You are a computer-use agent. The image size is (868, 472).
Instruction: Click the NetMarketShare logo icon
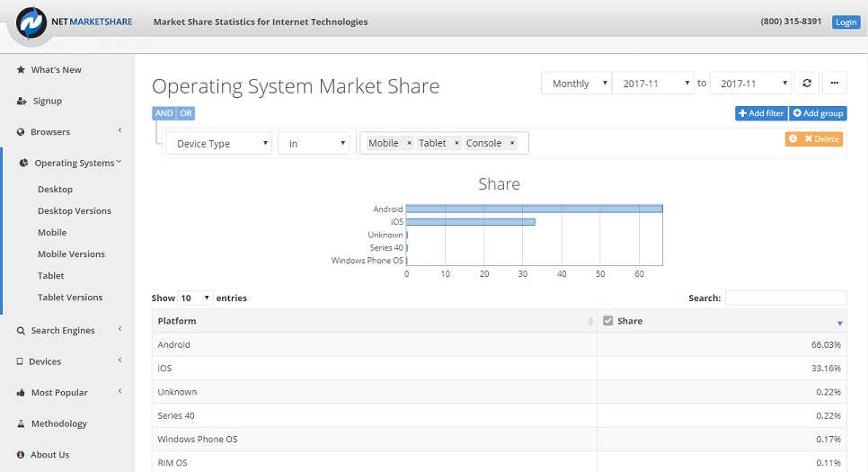[x=31, y=22]
